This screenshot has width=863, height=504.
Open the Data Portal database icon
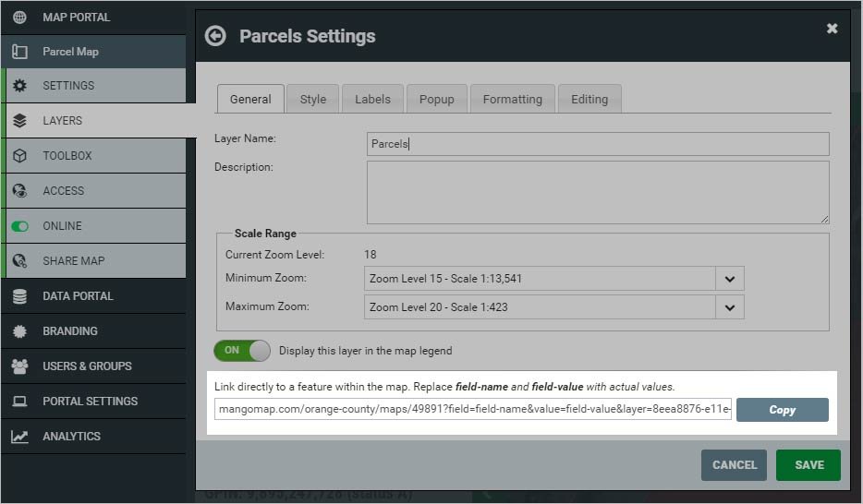point(19,296)
